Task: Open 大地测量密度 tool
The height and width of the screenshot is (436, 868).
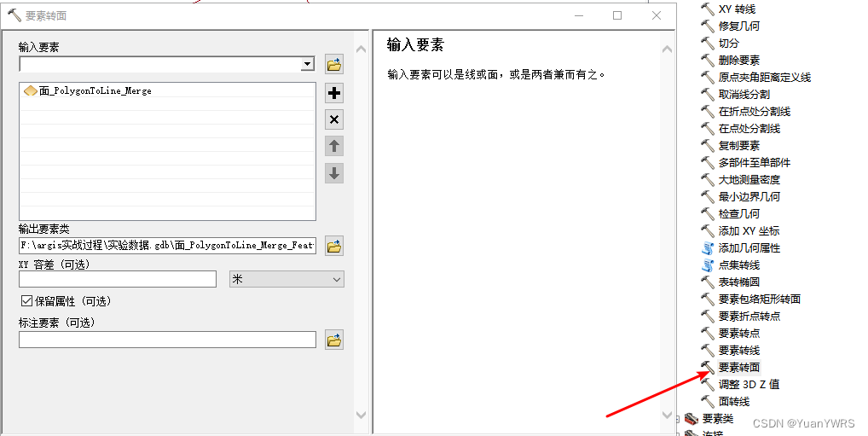Action: [x=749, y=179]
